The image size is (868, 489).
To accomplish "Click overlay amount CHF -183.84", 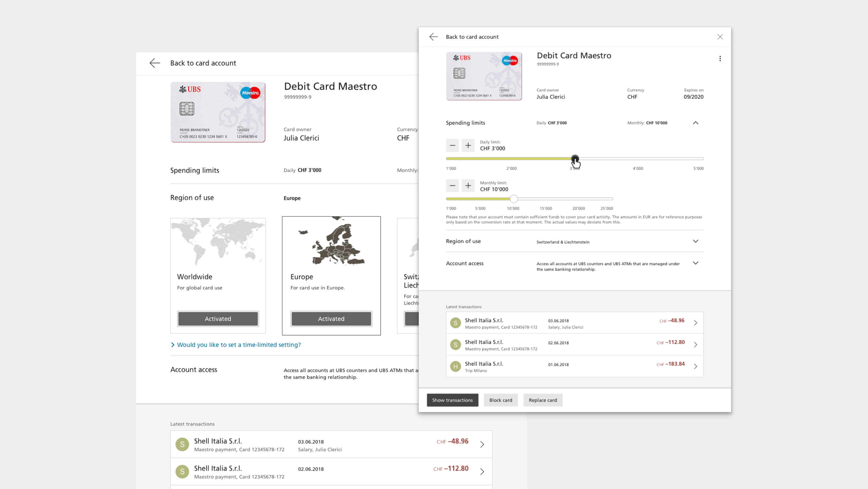I will 670,364.
